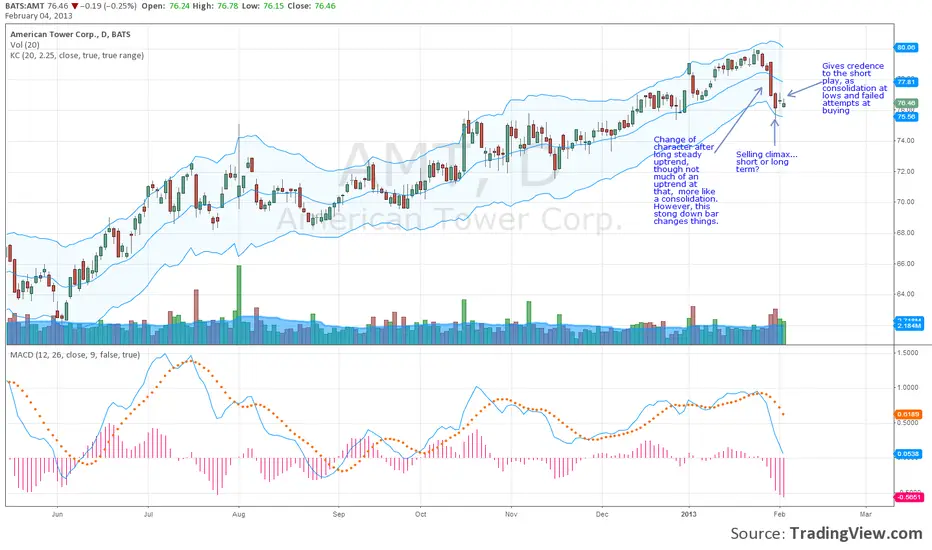Click the American Tower Corp., D, BATS title
932x550 pixels.
(x=70, y=34)
